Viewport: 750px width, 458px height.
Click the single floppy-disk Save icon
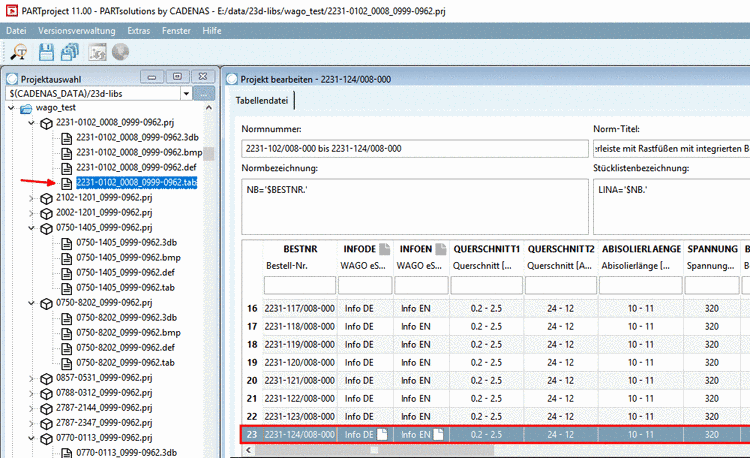pos(46,54)
